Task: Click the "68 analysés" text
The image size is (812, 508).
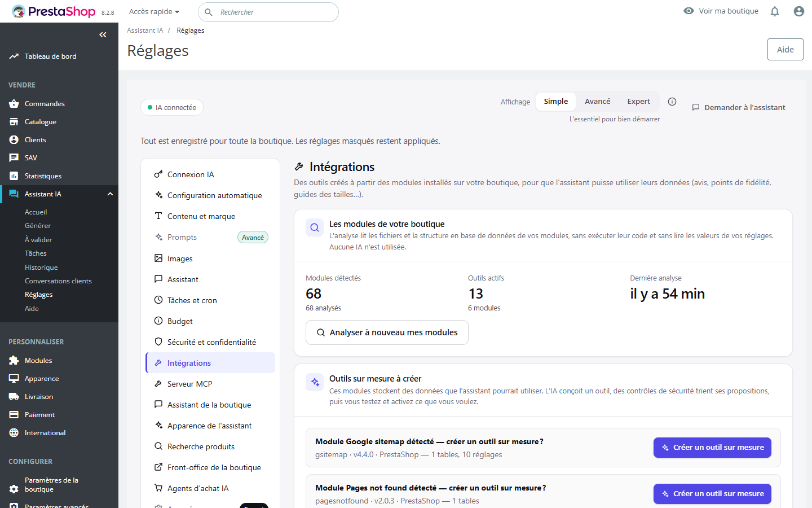Action: click(323, 308)
